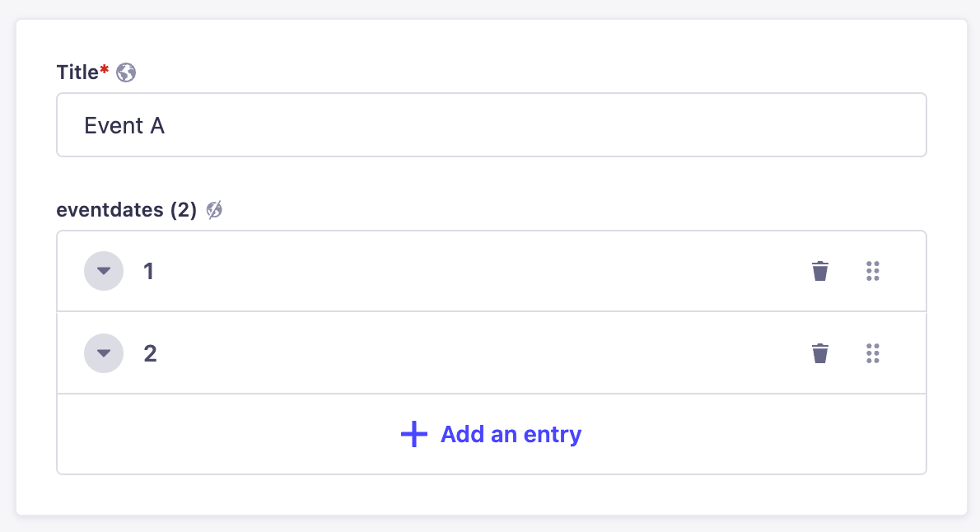
Task: Click the plus icon for adding an entry
Action: point(413,434)
